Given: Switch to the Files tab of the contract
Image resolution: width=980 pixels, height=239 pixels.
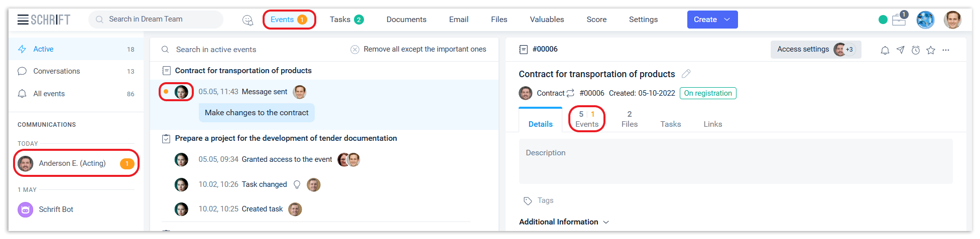Looking at the screenshot, I should coord(630,119).
